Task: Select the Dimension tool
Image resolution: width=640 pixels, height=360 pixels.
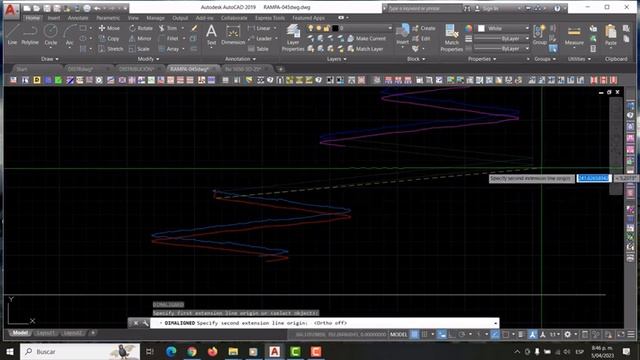Action: click(233, 34)
